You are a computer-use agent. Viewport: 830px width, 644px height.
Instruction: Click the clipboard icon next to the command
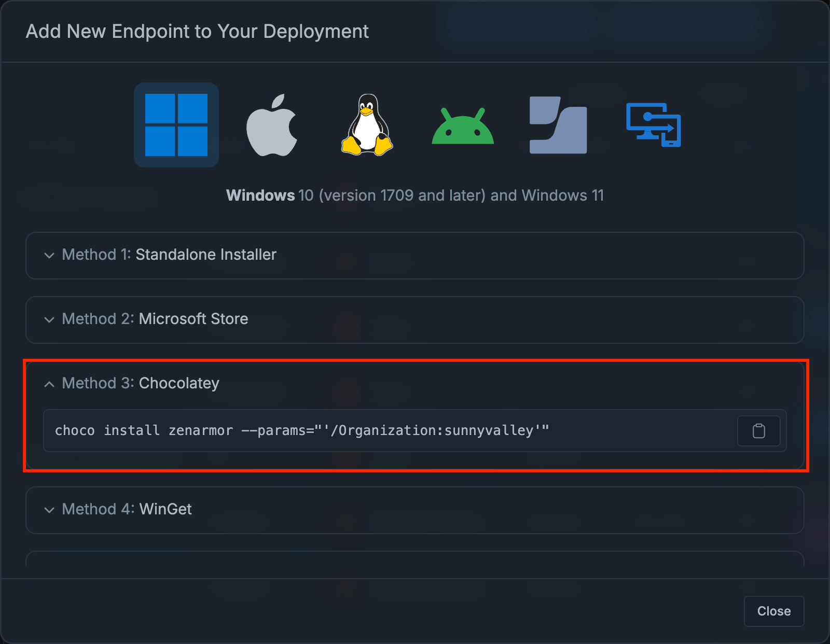[x=758, y=430]
